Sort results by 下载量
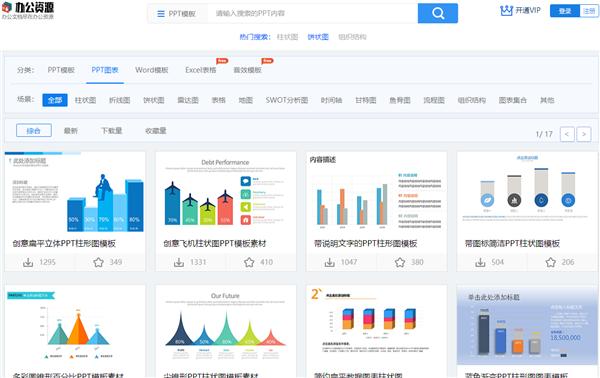Viewport: 600px width, 378px height. click(111, 131)
